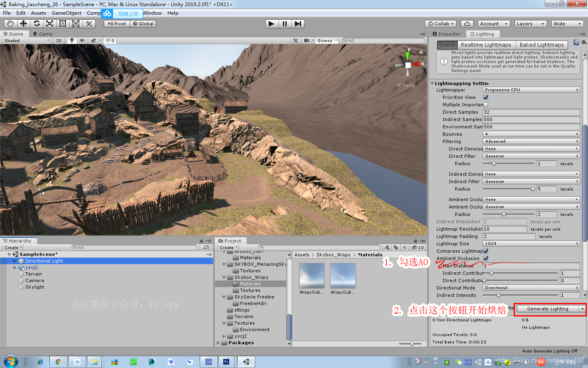Viewport: 588px width, 368px height.
Task: Select the Hand tool
Action: (x=10, y=24)
